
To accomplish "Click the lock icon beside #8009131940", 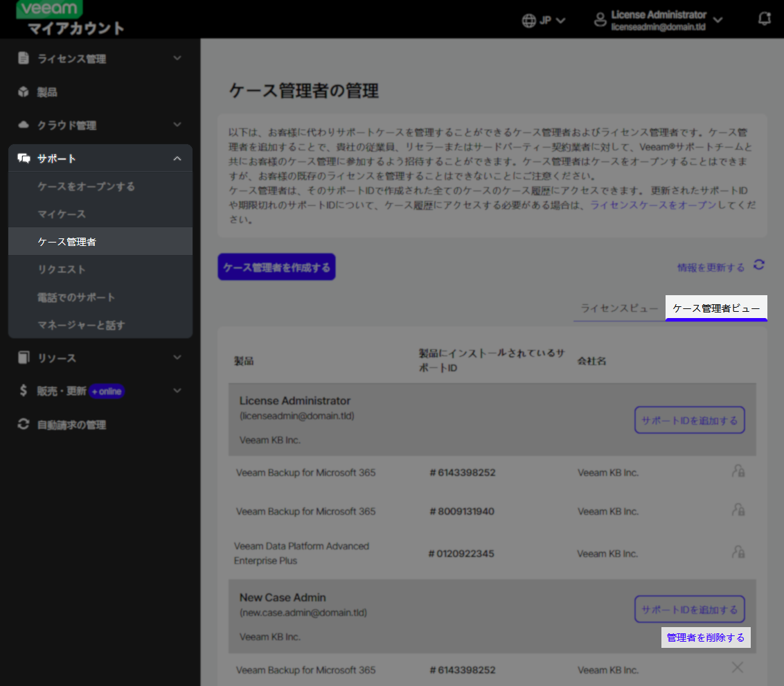I will (x=738, y=511).
